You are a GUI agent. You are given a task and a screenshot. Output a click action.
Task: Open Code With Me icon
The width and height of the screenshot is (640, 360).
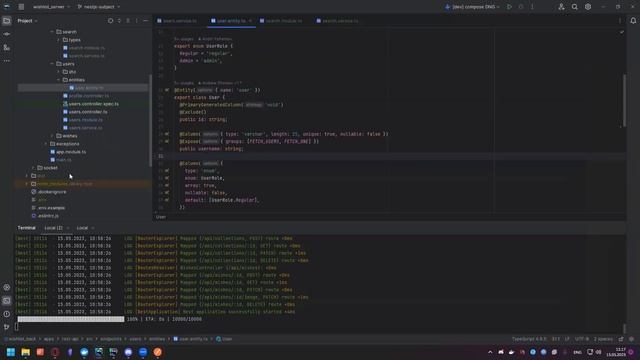562,7
